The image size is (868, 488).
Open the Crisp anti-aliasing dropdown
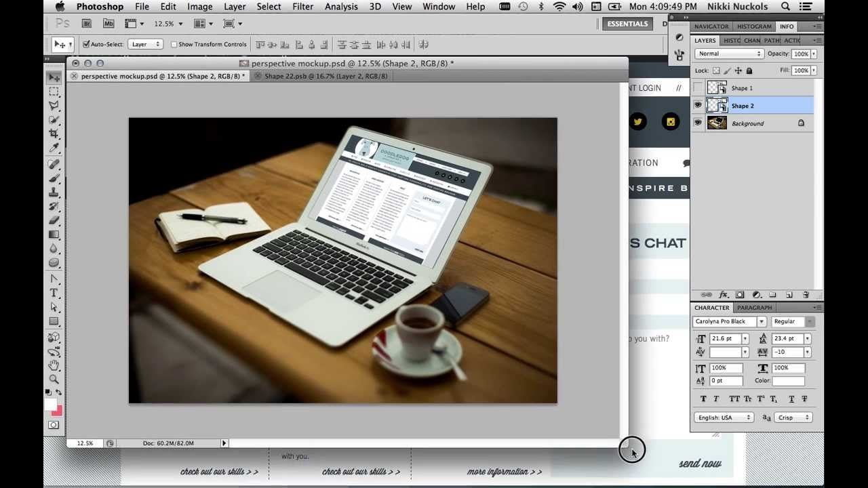[793, 418]
